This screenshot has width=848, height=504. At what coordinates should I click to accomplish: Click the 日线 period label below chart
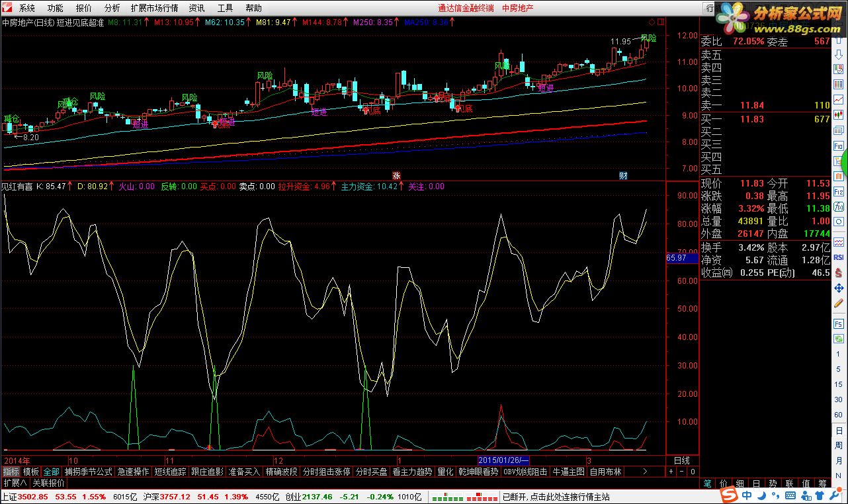tap(681, 460)
